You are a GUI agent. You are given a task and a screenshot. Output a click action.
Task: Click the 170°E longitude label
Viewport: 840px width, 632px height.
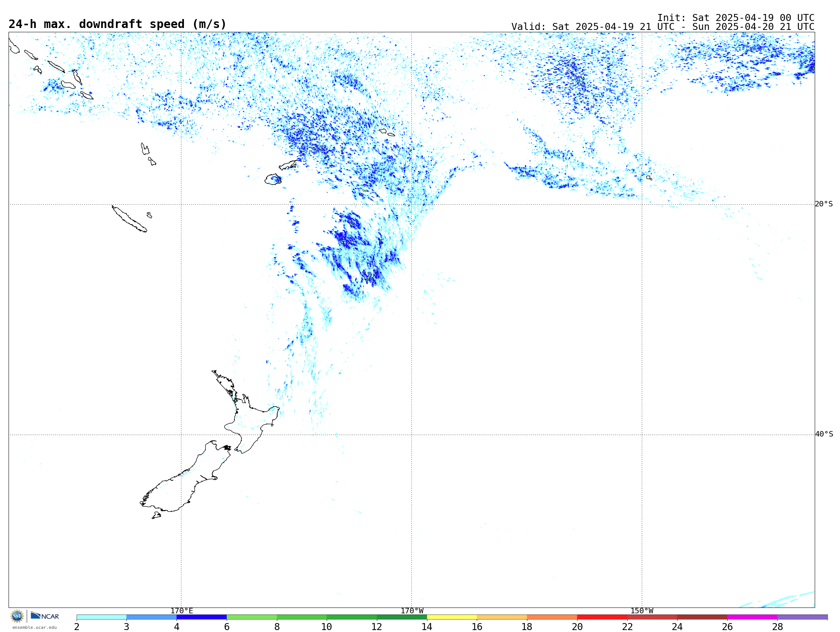pos(182,611)
